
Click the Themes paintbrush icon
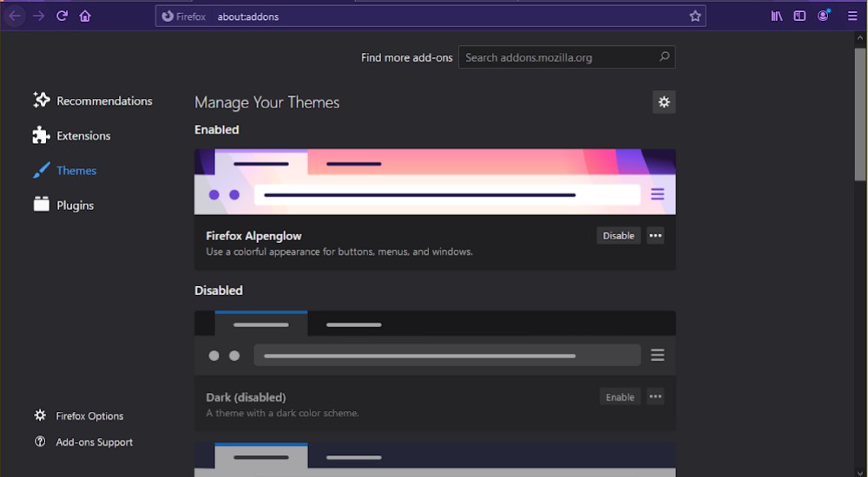coord(41,171)
